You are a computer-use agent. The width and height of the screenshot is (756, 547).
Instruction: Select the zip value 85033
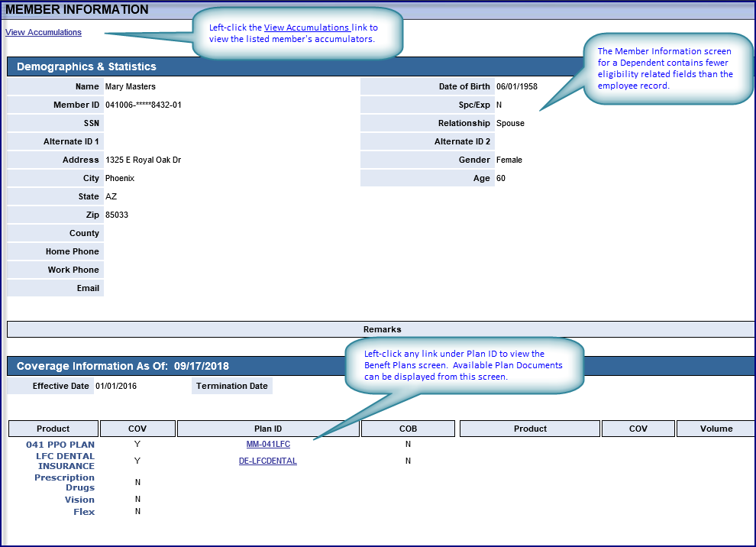tap(117, 215)
